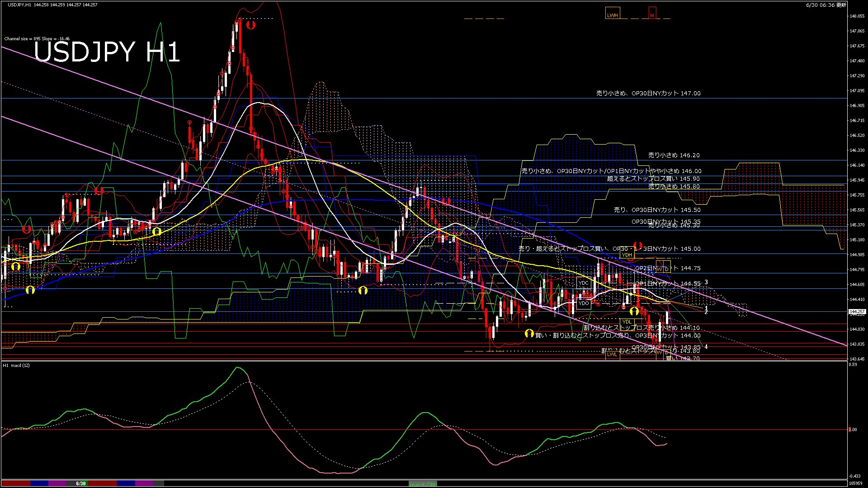
Task: Click the 185959 value at bottom right
Action: click(x=855, y=483)
